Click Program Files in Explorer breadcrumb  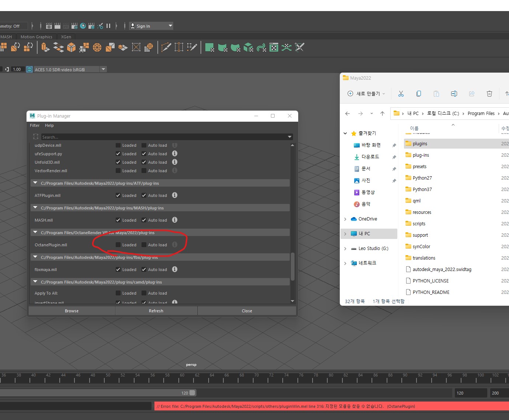(x=481, y=114)
